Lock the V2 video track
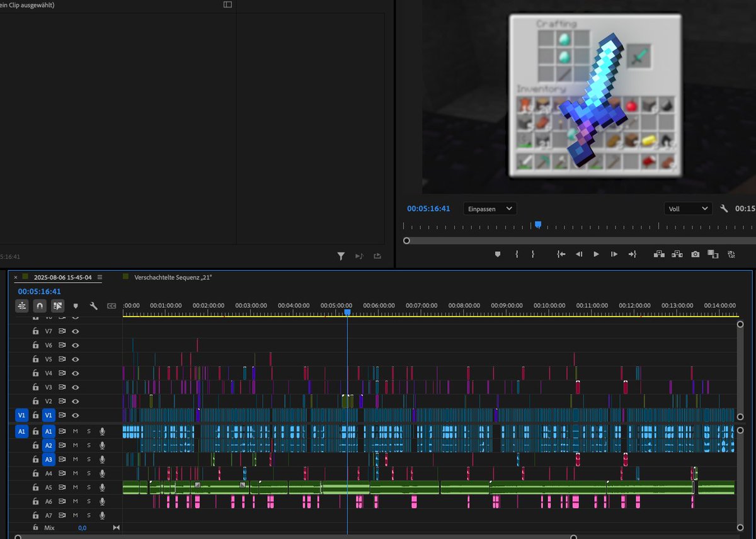 click(x=35, y=401)
